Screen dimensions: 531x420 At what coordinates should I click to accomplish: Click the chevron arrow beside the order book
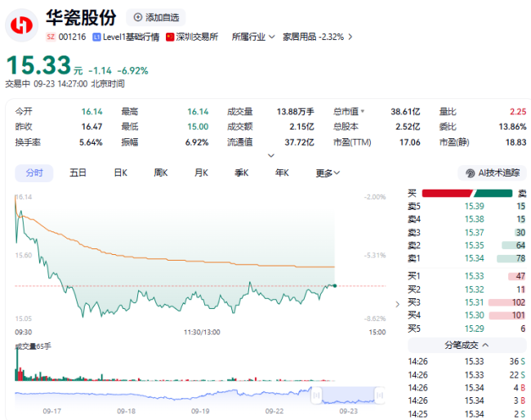tap(398, 304)
